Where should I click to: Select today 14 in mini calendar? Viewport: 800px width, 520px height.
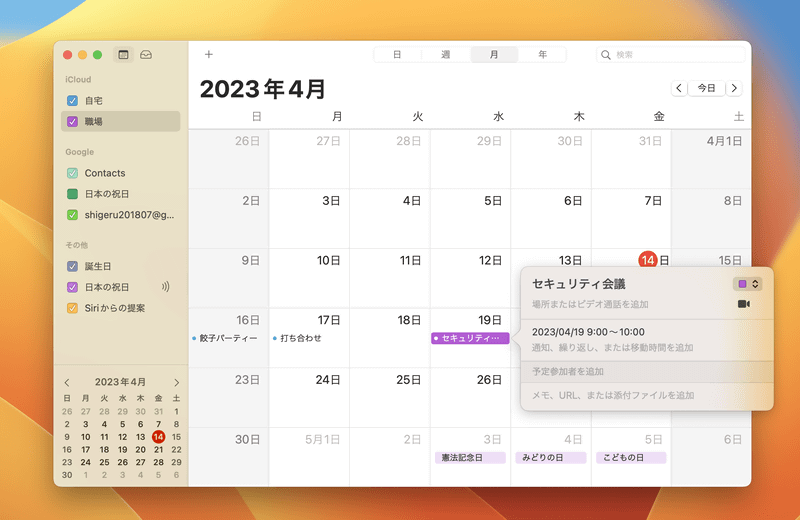[x=159, y=437]
